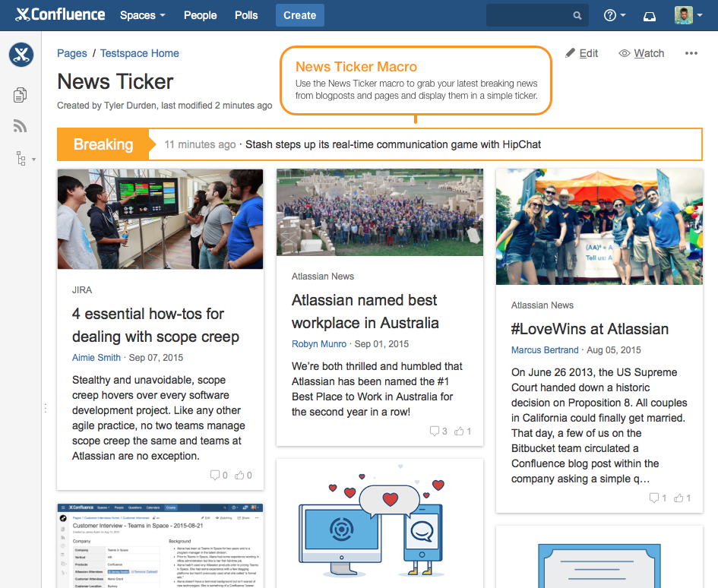Image resolution: width=718 pixels, height=588 pixels.
Task: Open the #LoveWins group photo thumbnail
Action: coord(599,226)
